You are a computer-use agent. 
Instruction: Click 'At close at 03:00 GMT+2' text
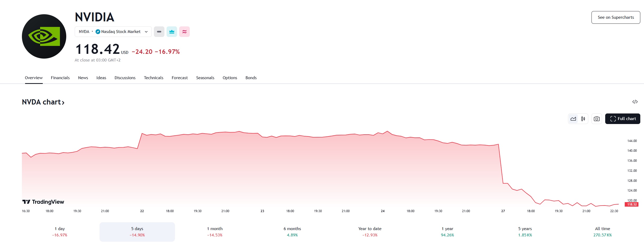click(x=97, y=60)
